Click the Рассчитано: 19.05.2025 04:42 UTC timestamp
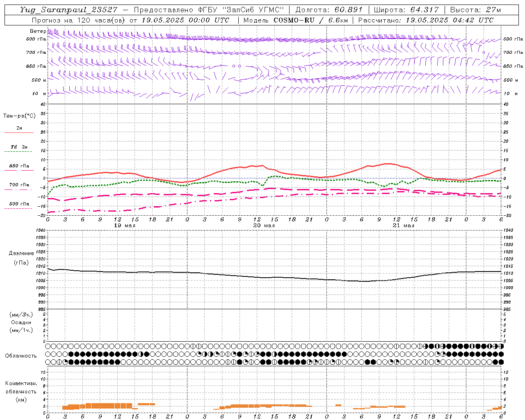This screenshot has height=420, width=525. tap(426, 20)
